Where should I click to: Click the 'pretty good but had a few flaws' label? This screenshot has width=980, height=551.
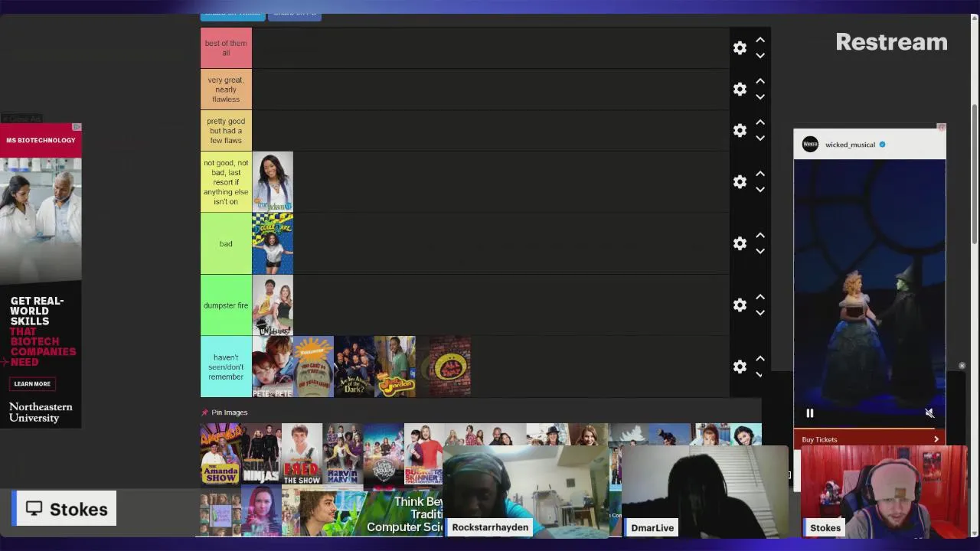(226, 131)
